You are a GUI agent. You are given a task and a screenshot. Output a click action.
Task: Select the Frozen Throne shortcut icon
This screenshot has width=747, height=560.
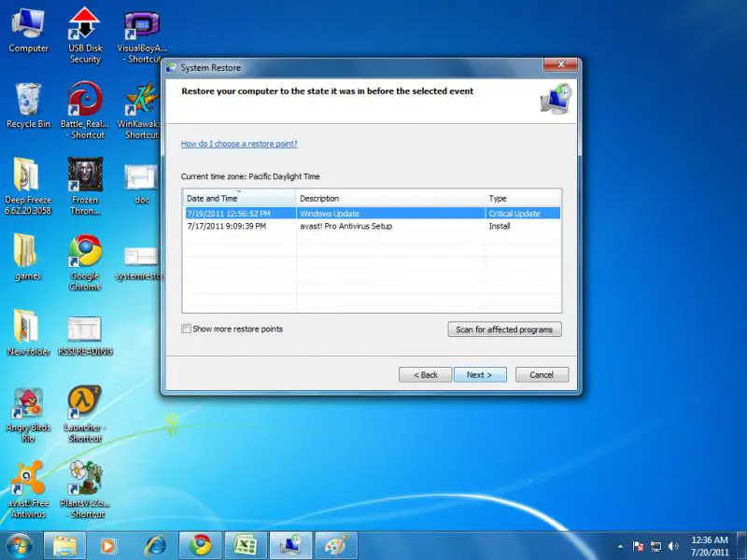(85, 186)
